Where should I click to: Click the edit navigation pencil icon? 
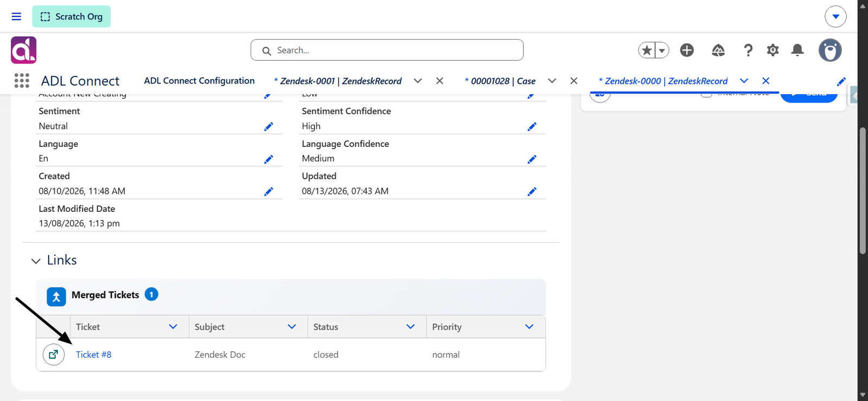[841, 81]
